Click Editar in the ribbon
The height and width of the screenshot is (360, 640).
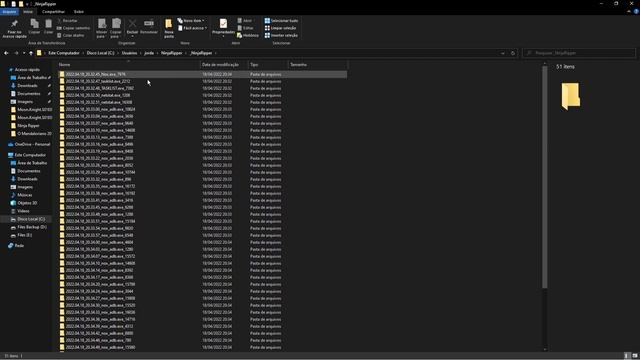click(x=245, y=28)
